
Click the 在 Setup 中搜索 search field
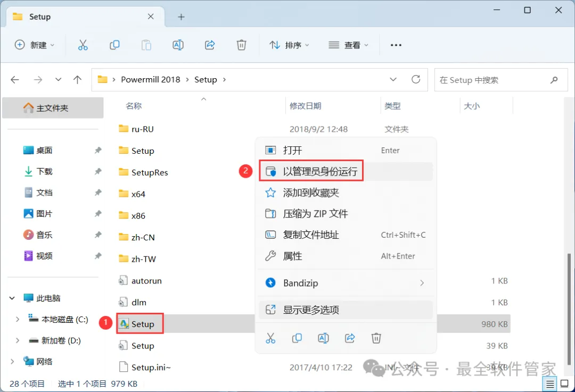[501, 80]
